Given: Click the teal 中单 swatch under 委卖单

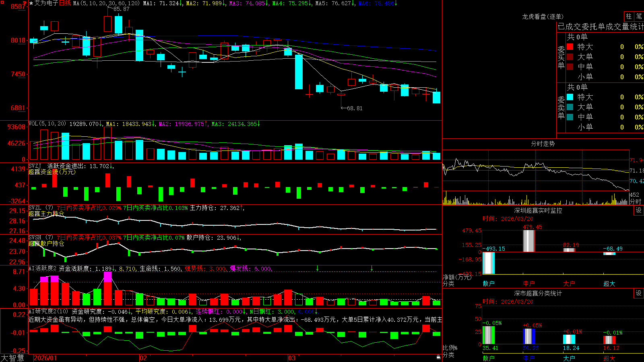Looking at the screenshot, I should coord(570,117).
